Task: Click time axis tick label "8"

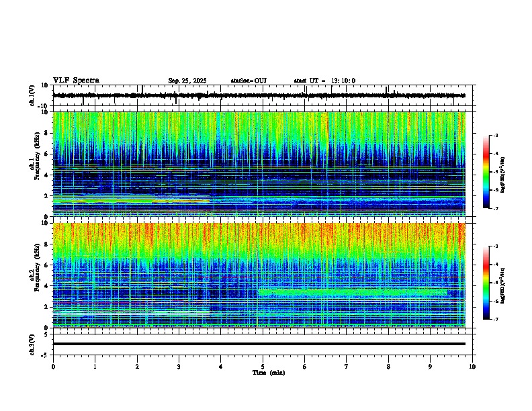Action: click(388, 367)
